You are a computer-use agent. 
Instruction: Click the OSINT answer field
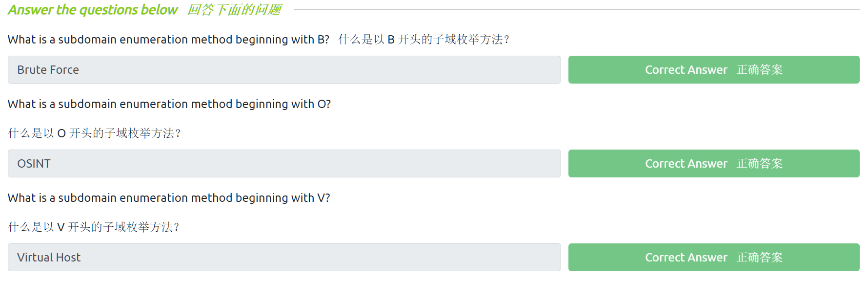pos(284,164)
